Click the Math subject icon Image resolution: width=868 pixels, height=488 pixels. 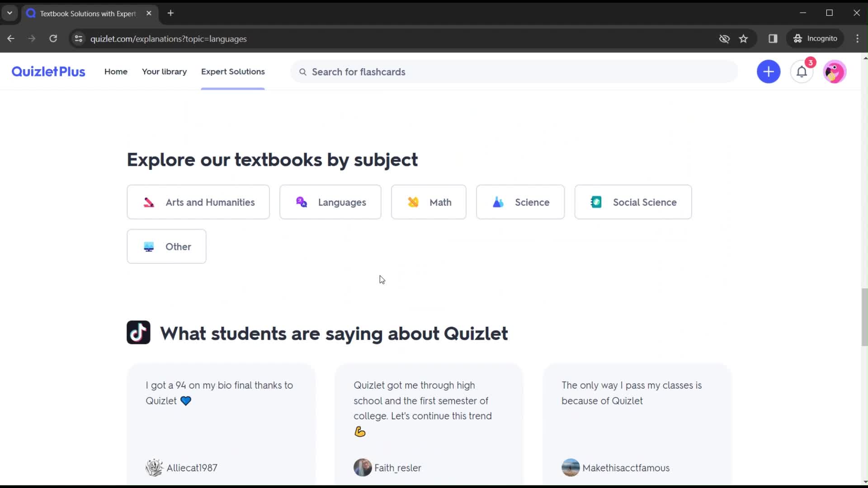point(413,202)
